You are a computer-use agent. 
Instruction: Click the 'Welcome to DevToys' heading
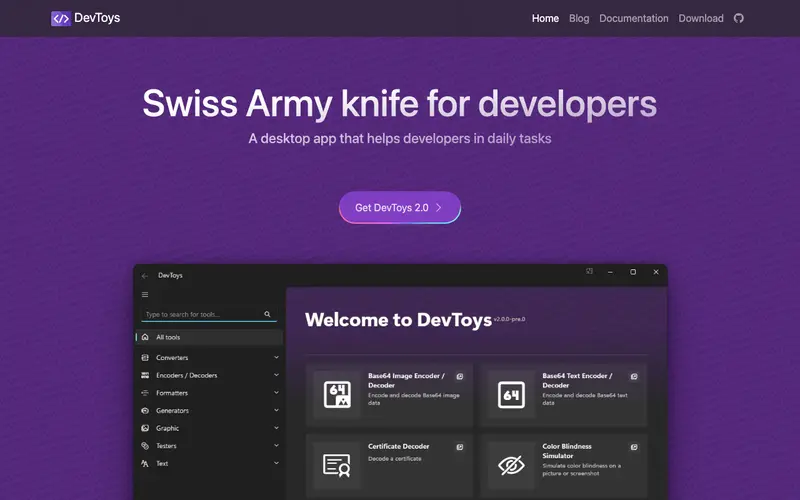pos(398,320)
